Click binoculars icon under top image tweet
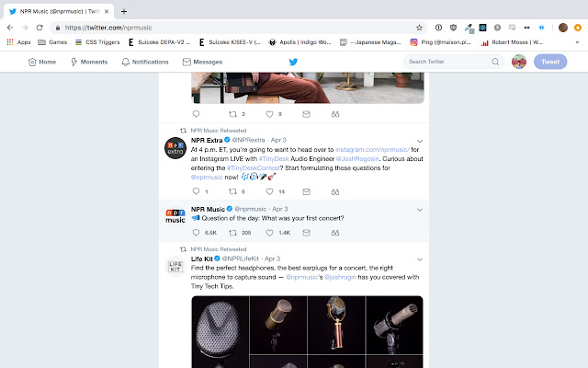The height and width of the screenshot is (368, 588). (335, 114)
